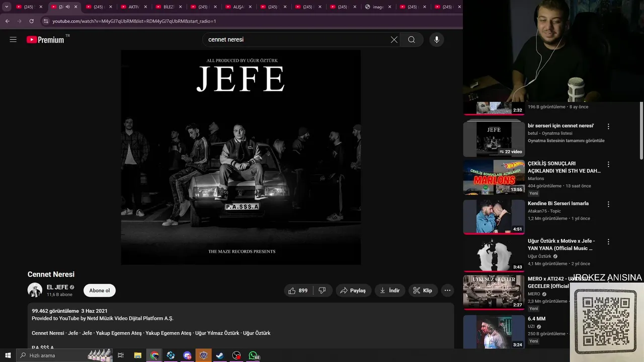Click the JEFE album art player

point(240,157)
